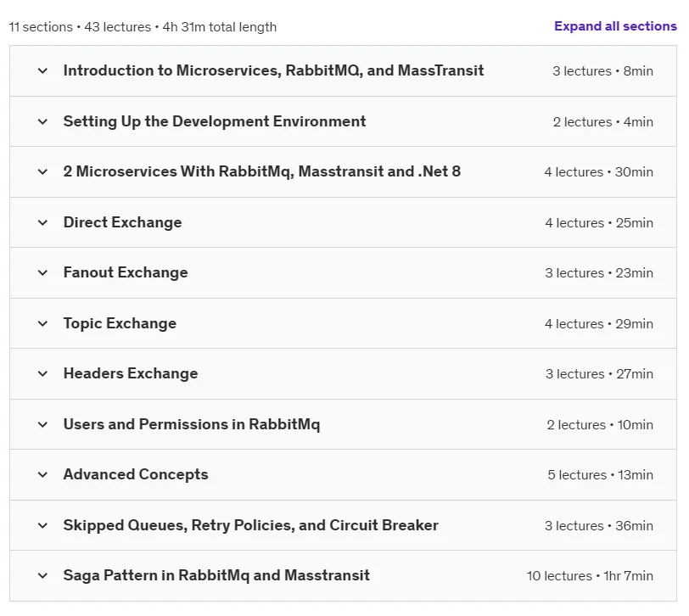The image size is (689, 616).
Task: Open the Direct Exchange title
Action: (122, 222)
